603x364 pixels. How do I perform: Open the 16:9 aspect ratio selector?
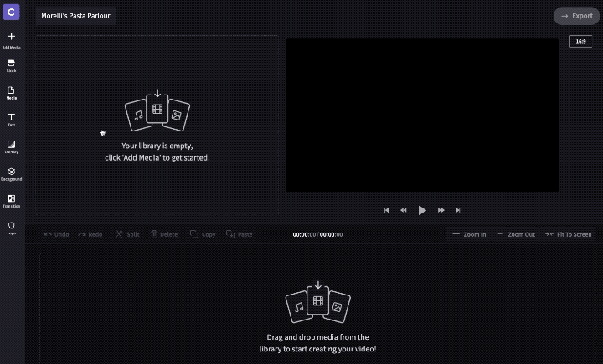pyautogui.click(x=580, y=41)
